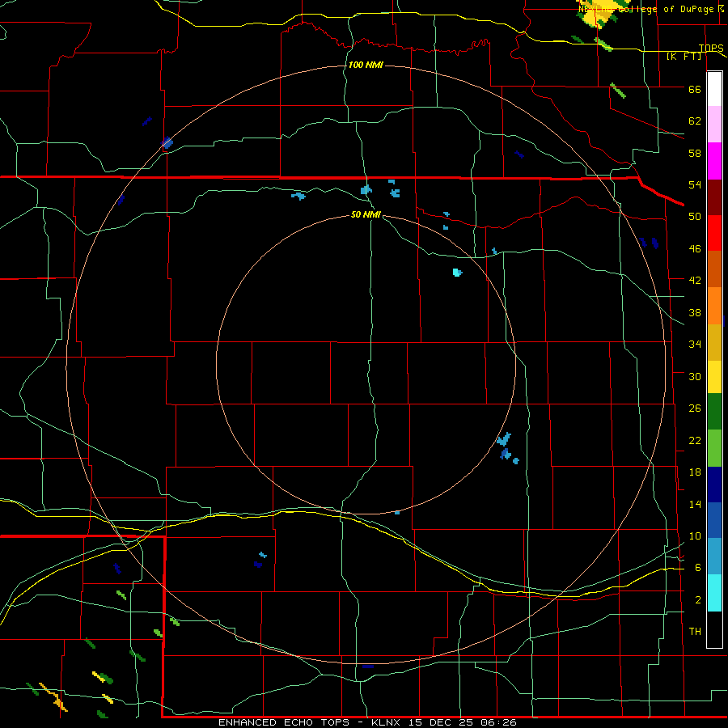The height and width of the screenshot is (728, 728).
Task: Click the white swatch at the top of the legend
Action: click(x=714, y=89)
